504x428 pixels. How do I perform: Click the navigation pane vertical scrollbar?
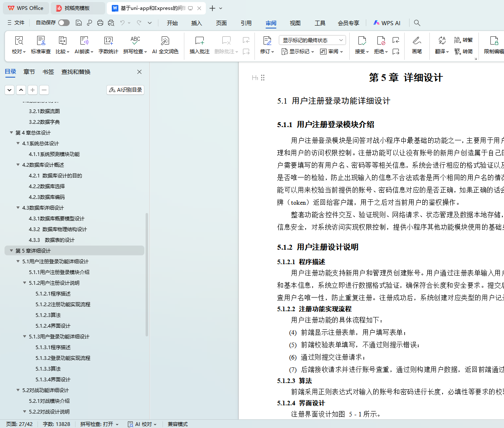[147, 274]
